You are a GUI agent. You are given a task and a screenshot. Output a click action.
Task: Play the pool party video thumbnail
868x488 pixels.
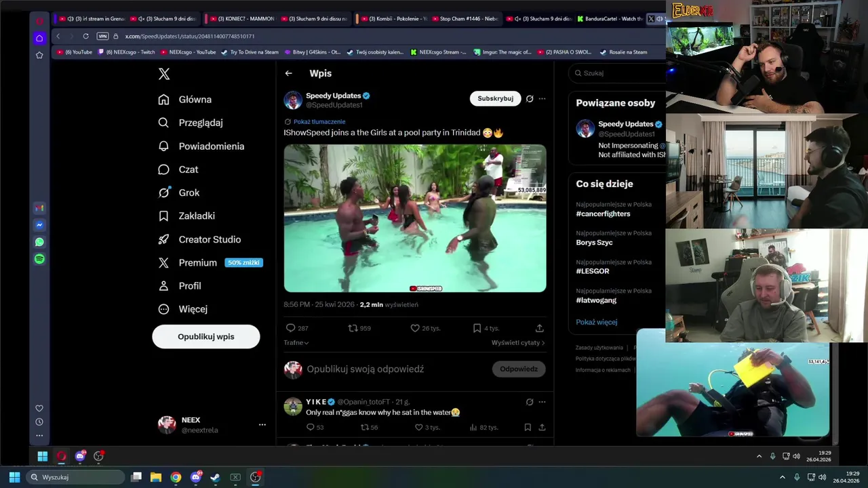point(415,218)
